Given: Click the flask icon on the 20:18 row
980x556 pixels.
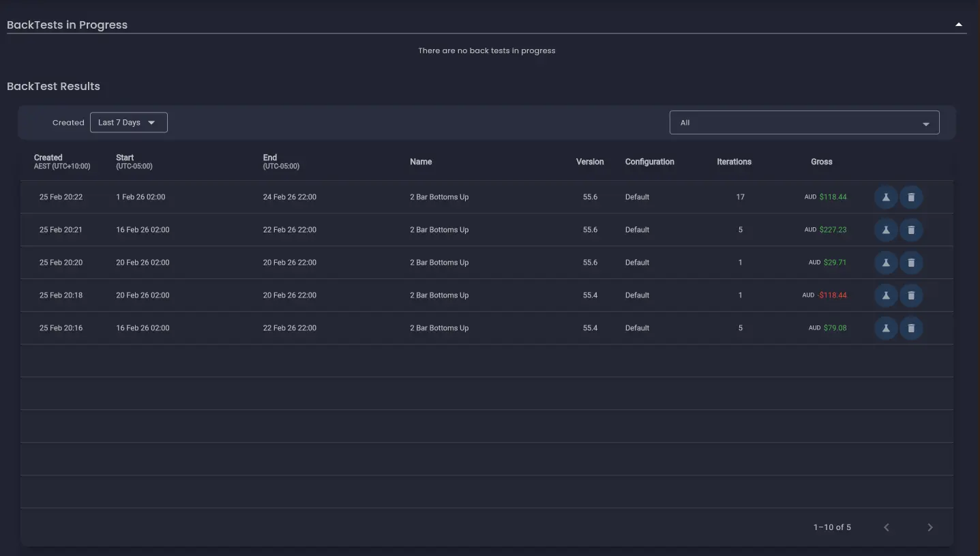Looking at the screenshot, I should [x=885, y=295].
